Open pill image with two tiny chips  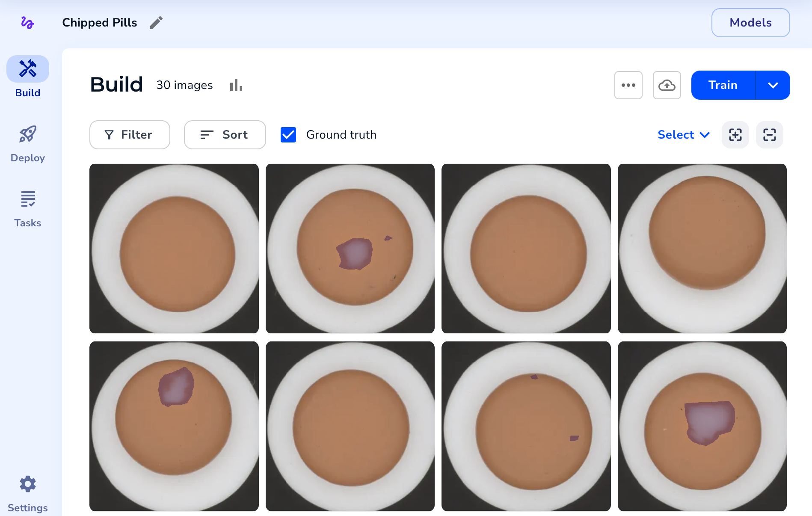click(526, 426)
